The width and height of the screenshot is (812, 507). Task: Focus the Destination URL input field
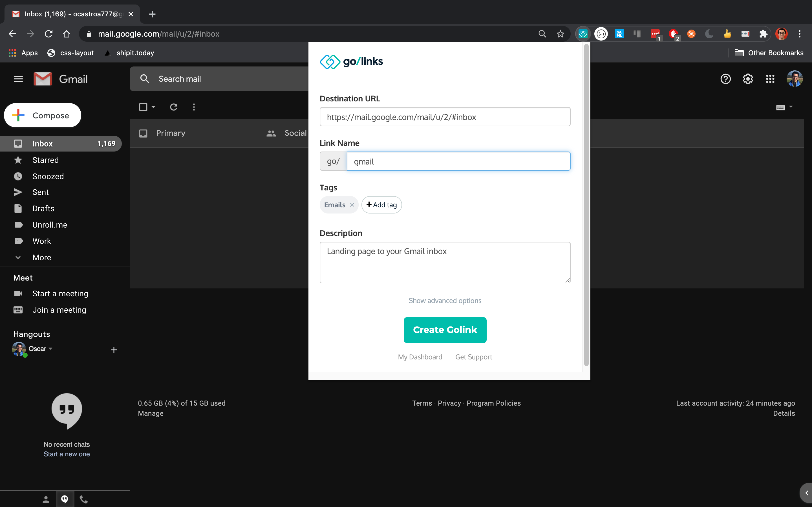coord(445,117)
